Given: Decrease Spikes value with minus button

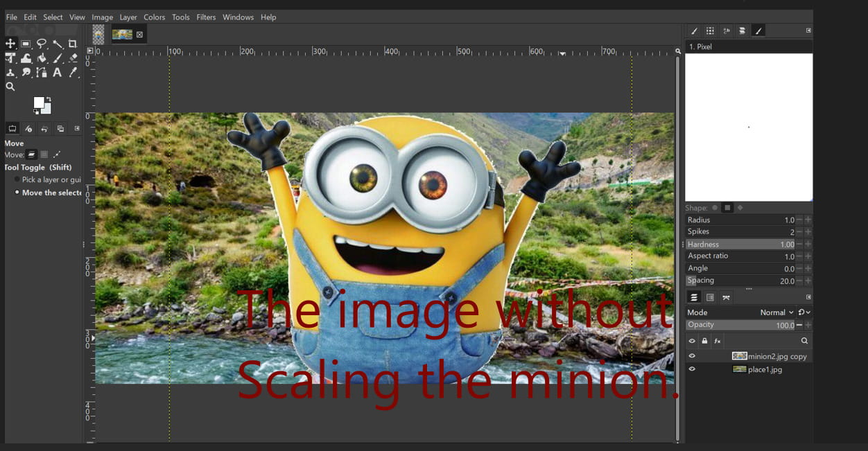Looking at the screenshot, I should pyautogui.click(x=799, y=232).
